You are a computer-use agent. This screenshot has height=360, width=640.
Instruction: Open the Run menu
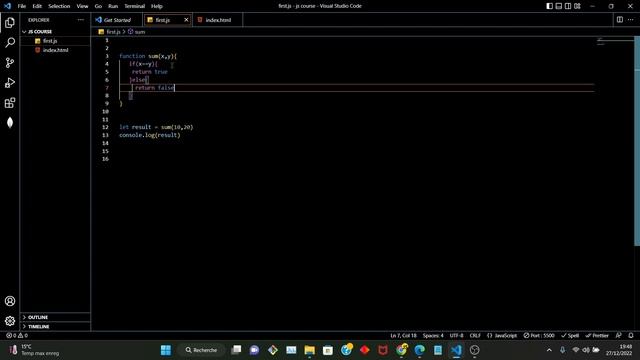pos(113,6)
